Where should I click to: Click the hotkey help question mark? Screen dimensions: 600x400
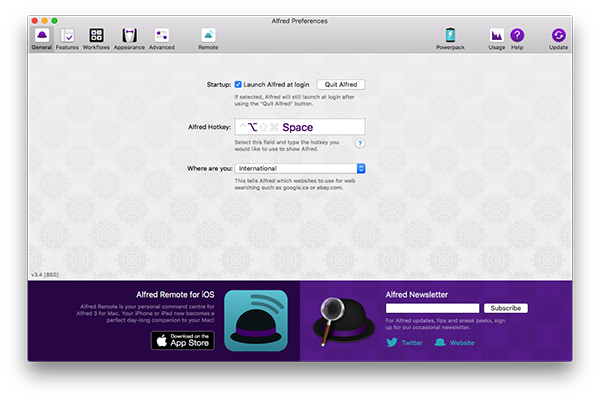[x=360, y=144]
